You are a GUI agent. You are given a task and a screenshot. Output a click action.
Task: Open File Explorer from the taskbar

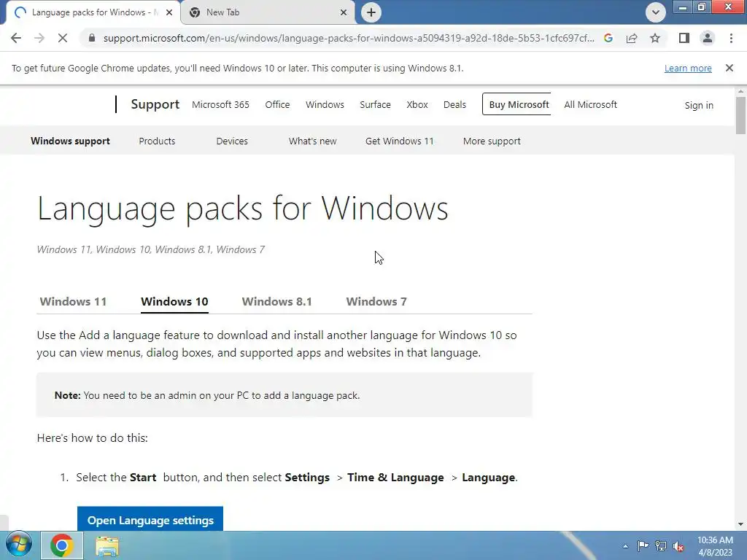[x=107, y=545]
